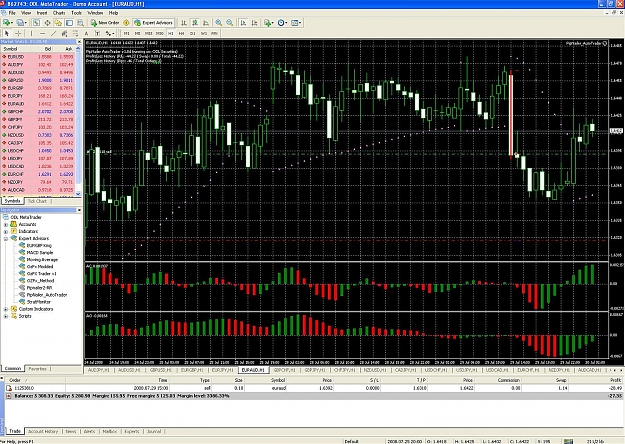
Task: Select the Equidistant Channel tool
Action: point(64,33)
